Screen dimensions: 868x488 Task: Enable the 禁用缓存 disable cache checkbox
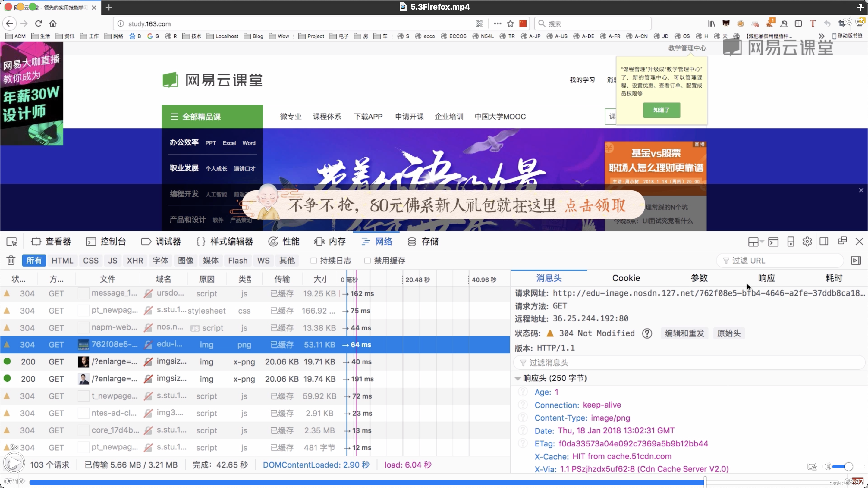[368, 260]
